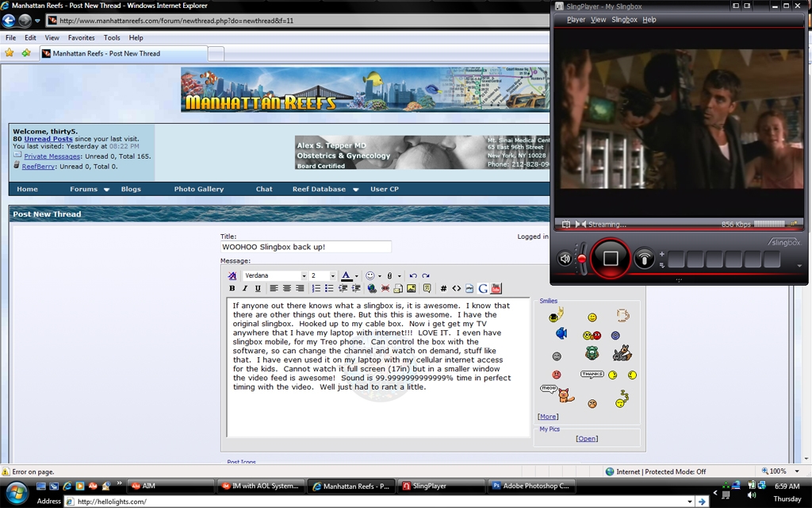The width and height of the screenshot is (812, 508).
Task: Align message text right
Action: point(299,288)
